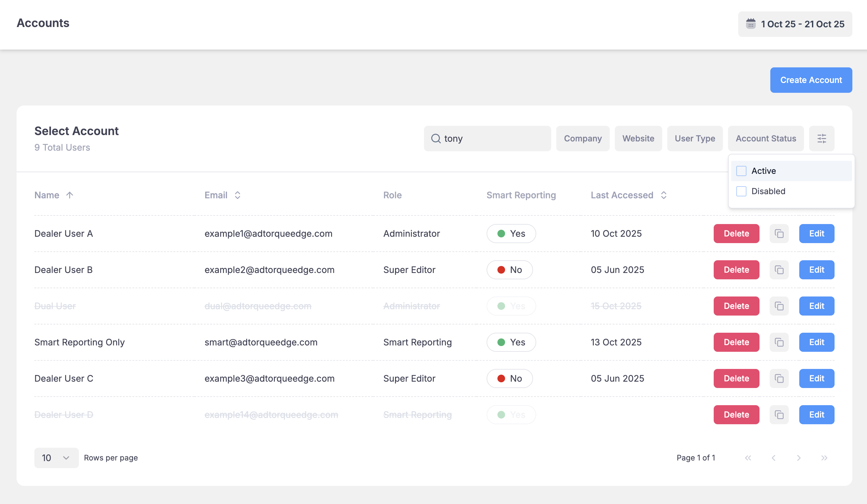The image size is (867, 504).
Task: Open the User Type filter
Action: coord(695,139)
